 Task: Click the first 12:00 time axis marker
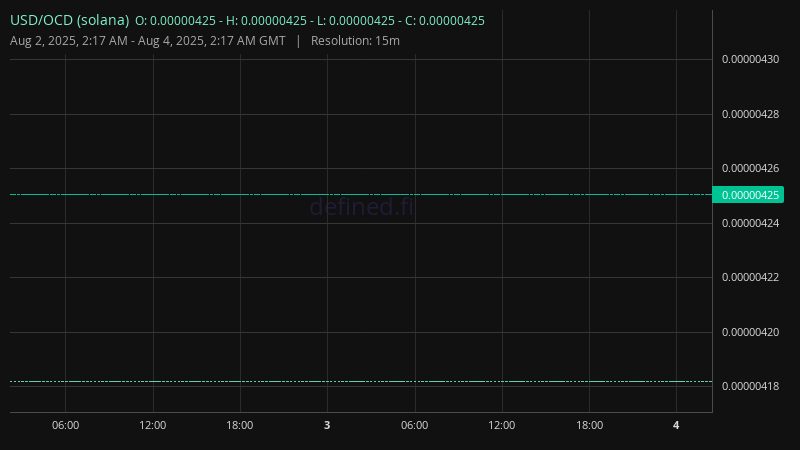[153, 425]
